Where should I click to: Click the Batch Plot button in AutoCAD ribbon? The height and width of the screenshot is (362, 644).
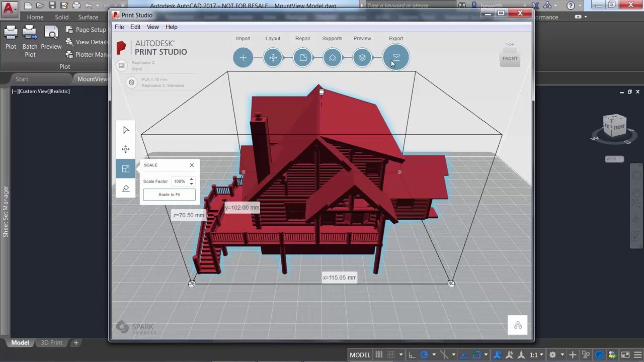pyautogui.click(x=30, y=41)
